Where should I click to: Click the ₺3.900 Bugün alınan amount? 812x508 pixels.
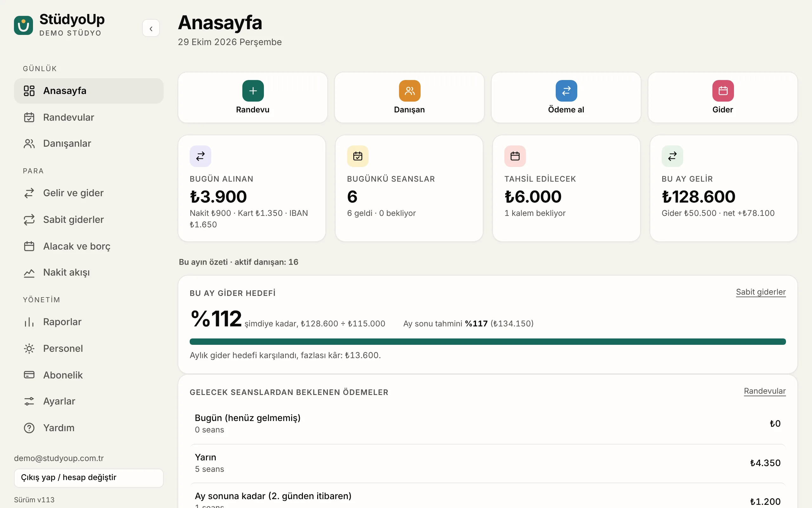[218, 197]
